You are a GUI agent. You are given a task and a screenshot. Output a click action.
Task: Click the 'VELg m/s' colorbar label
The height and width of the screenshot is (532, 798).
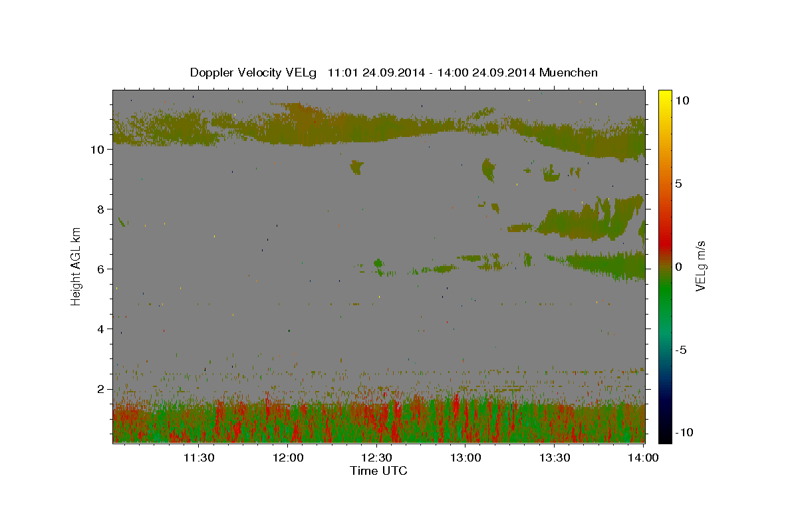[700, 266]
